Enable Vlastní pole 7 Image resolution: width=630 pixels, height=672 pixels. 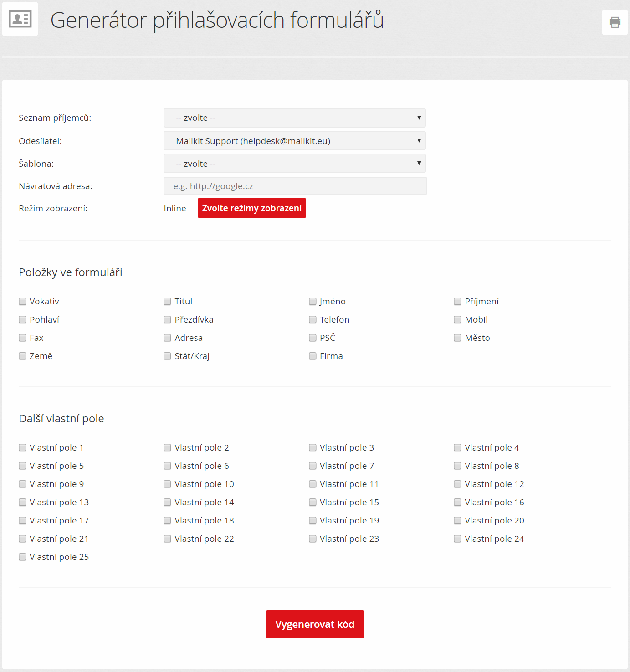pos(312,466)
